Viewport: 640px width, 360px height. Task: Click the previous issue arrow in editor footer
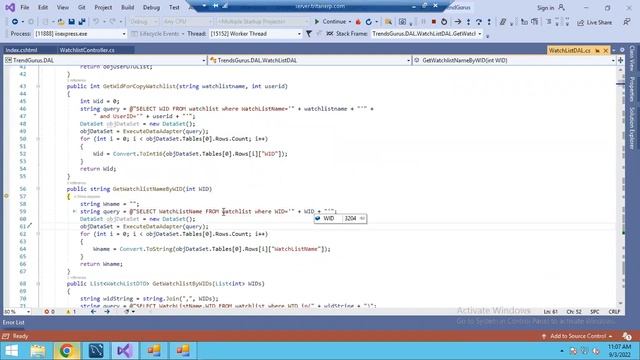coord(93,311)
